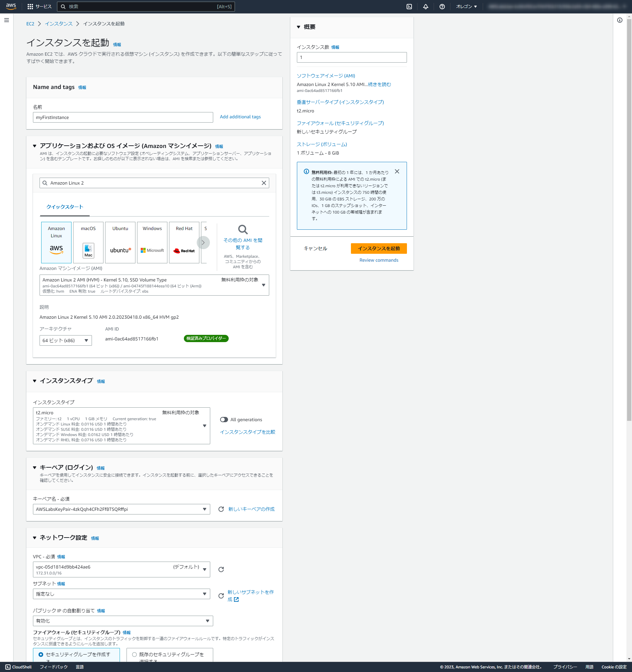Select the macOS AMI tile
The width and height of the screenshot is (632, 672).
coord(88,242)
